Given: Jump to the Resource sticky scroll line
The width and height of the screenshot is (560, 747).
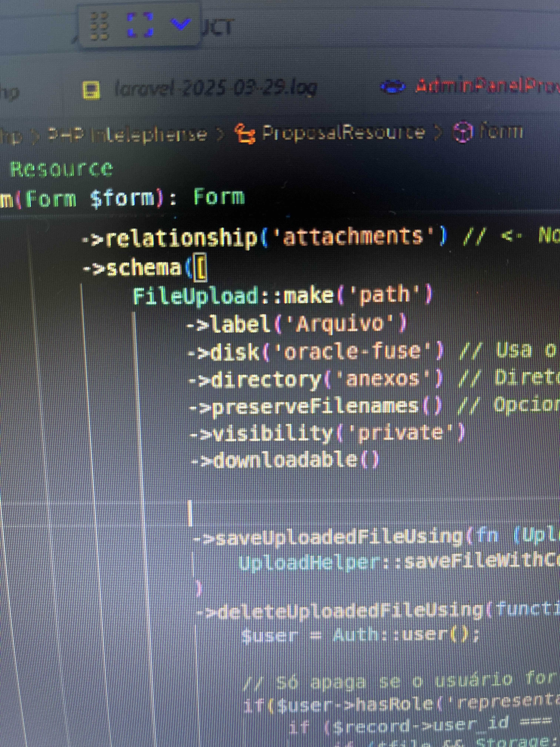Looking at the screenshot, I should 61,169.
